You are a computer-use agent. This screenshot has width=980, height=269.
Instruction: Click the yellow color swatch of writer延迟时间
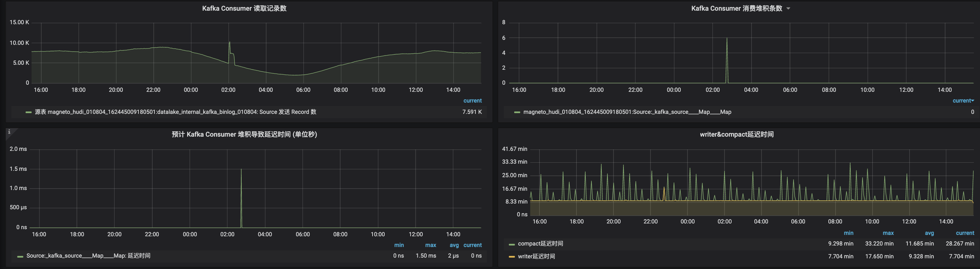pyautogui.click(x=512, y=257)
